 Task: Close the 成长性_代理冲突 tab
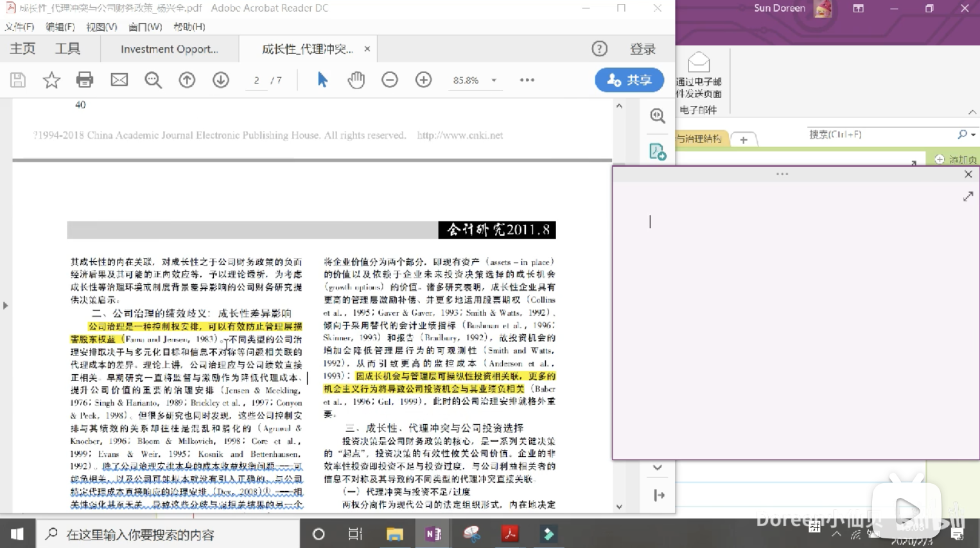(367, 49)
